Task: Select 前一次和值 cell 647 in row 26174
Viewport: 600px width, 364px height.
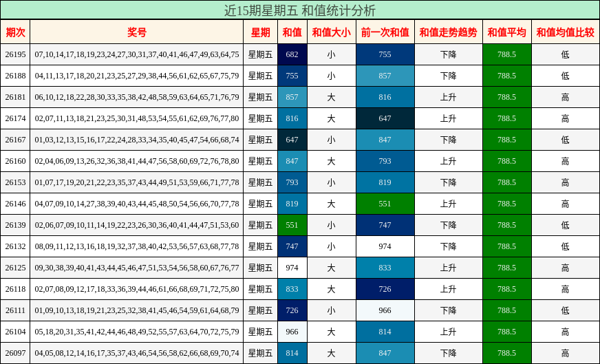Action: 385,118
